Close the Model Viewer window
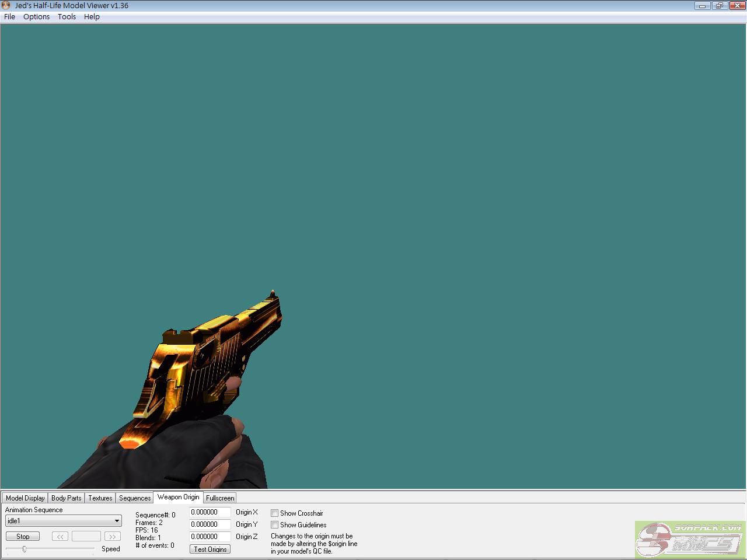 point(736,6)
